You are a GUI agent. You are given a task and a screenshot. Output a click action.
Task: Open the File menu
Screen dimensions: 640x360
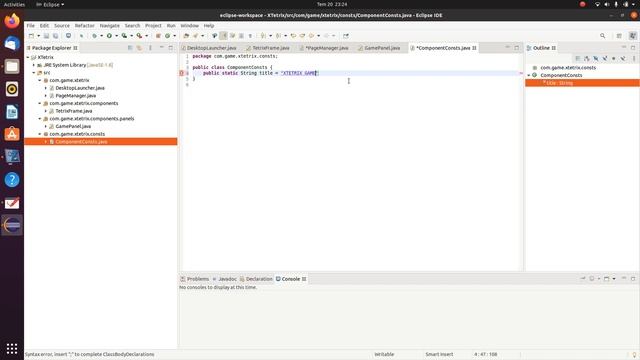point(31,25)
